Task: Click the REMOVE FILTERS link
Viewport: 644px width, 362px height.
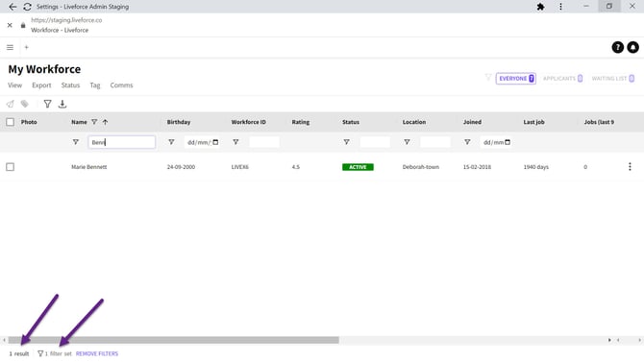Action: 97,353
